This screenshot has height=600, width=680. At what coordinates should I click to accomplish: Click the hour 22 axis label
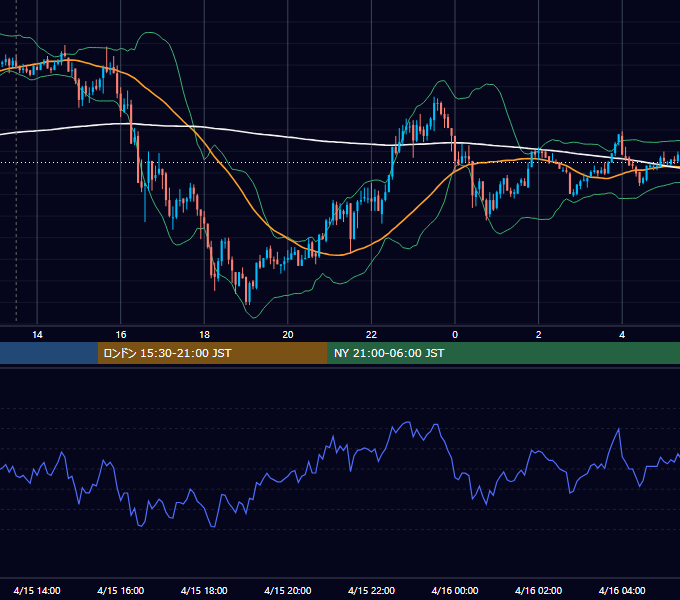tap(371, 335)
